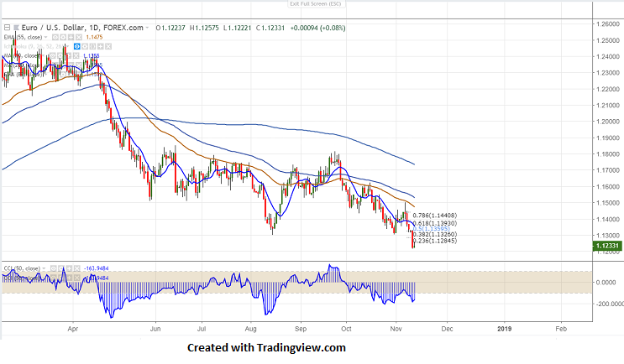Remove EMA (55, close) indicator
Image resolution: width=624 pixels, height=364 pixels.
79,38
